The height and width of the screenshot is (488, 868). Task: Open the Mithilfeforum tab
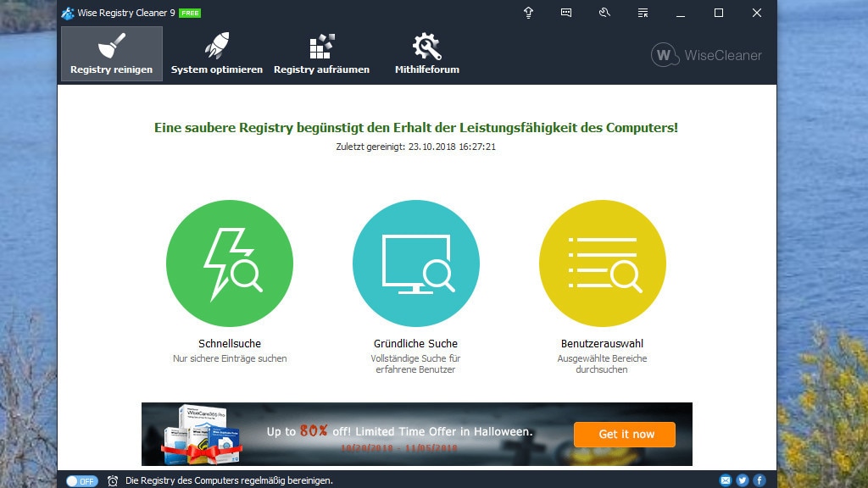point(427,53)
